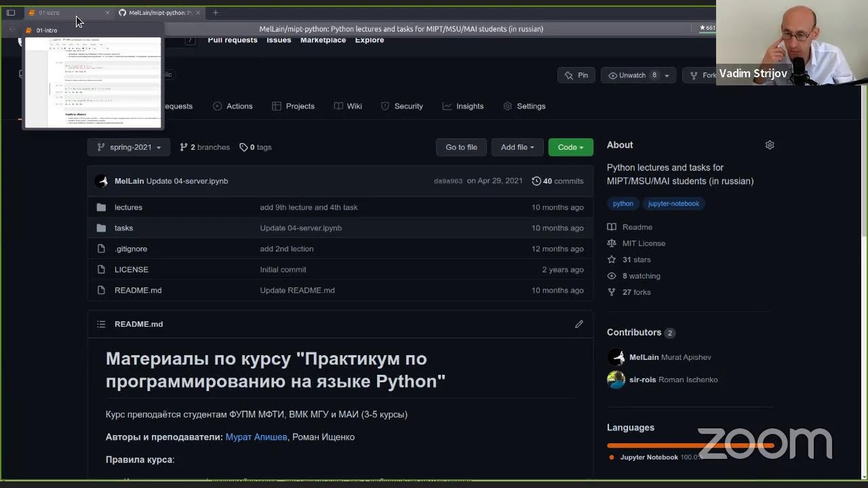
Task: Open About settings gear icon
Action: pyautogui.click(x=770, y=145)
